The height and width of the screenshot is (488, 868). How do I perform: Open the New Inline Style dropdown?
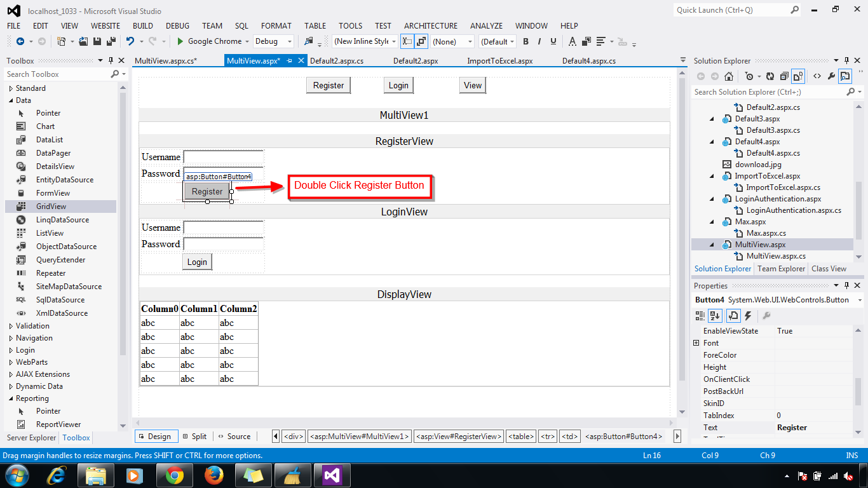pos(393,41)
